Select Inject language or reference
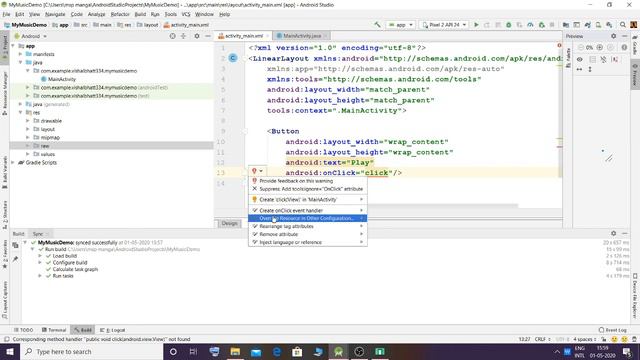 pyautogui.click(x=307, y=242)
